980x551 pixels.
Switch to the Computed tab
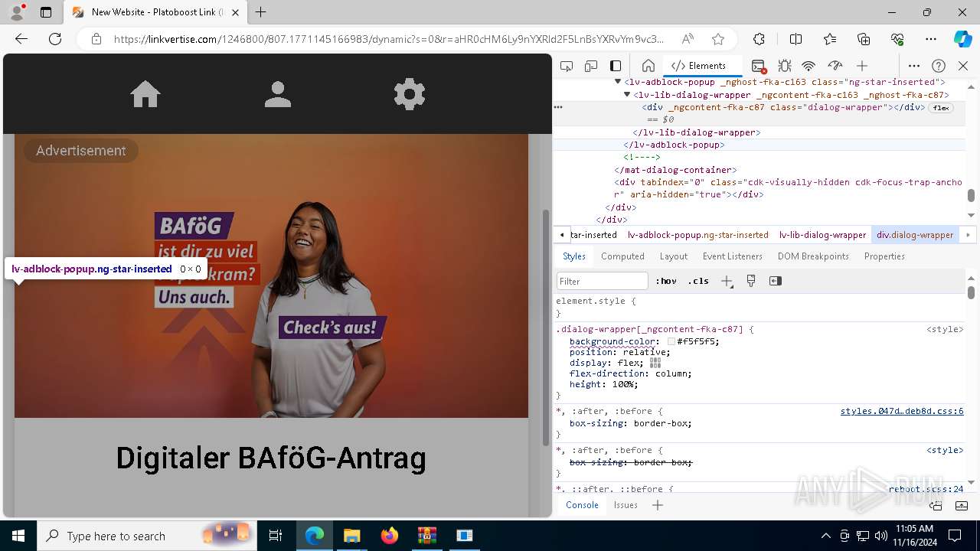click(x=622, y=256)
